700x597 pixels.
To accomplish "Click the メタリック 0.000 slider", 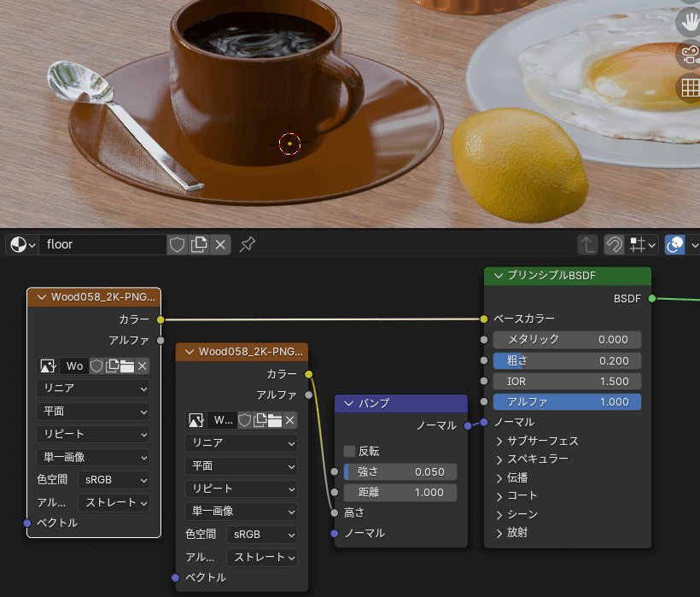I will click(x=567, y=340).
